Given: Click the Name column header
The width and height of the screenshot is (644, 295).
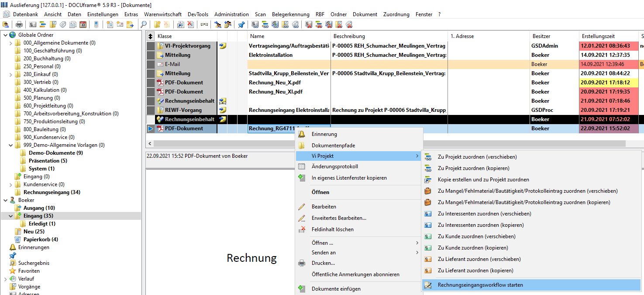Looking at the screenshot, I should coord(289,36).
